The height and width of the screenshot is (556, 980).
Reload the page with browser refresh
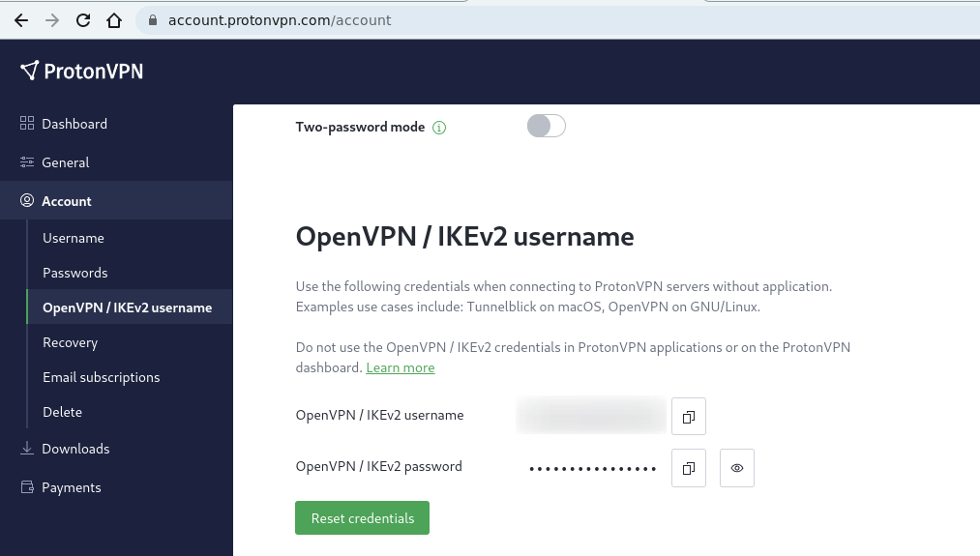coord(83,20)
